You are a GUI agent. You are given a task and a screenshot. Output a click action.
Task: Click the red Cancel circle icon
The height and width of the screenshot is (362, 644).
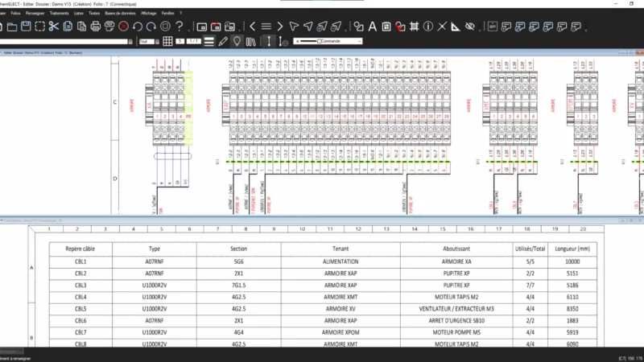[x=124, y=27]
